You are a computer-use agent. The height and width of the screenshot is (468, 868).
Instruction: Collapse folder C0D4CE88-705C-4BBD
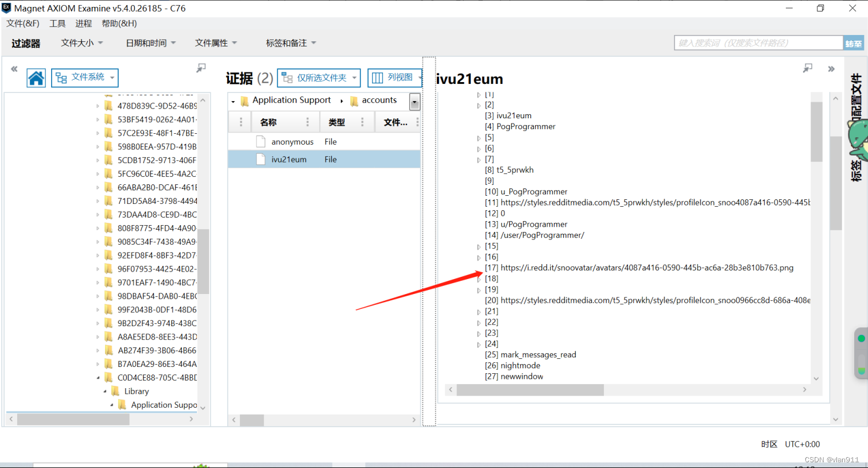pyautogui.click(x=98, y=378)
